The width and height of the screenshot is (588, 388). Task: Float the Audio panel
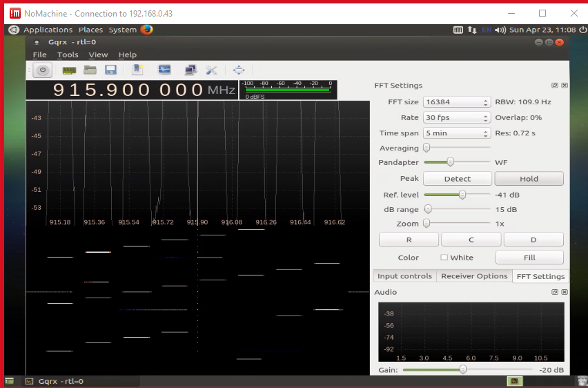point(555,292)
